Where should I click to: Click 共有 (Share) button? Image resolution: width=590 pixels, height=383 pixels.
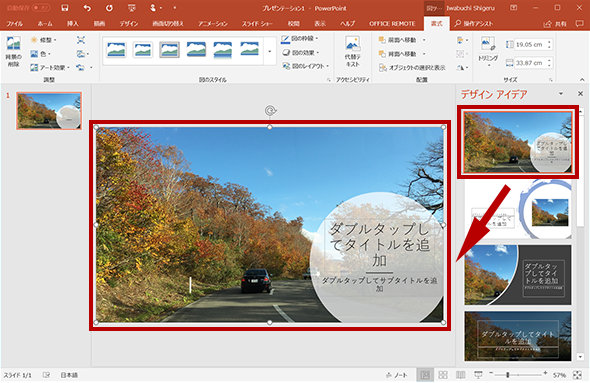(555, 23)
